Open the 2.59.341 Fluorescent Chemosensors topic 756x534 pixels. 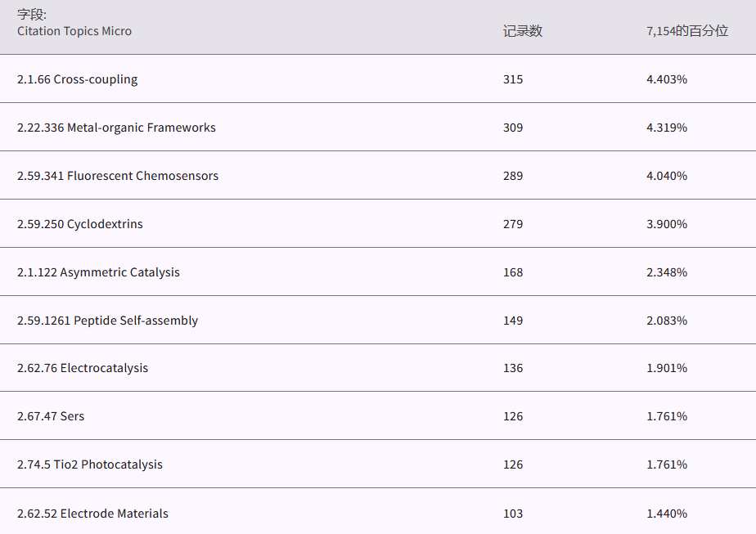pyautogui.click(x=118, y=176)
